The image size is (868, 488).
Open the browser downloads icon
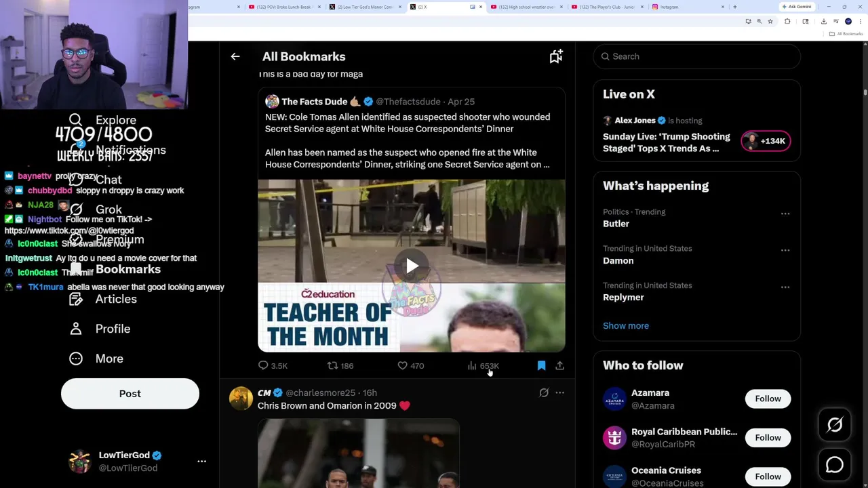823,22
